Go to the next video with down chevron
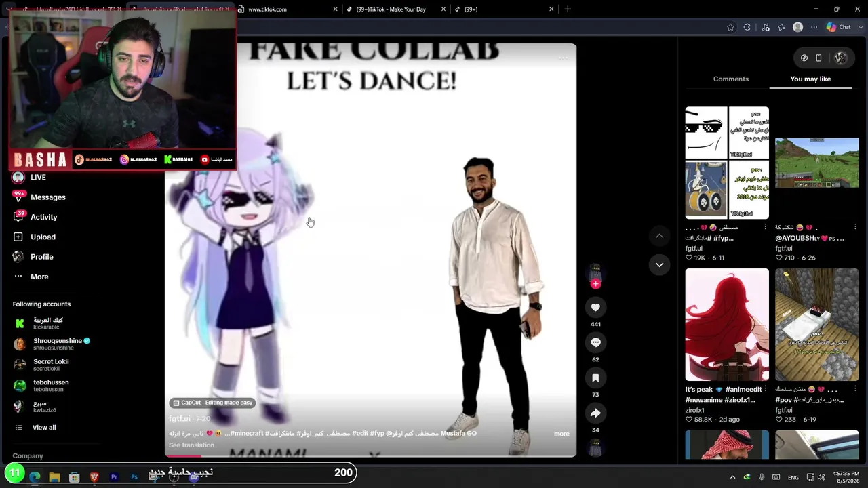Image resolution: width=868 pixels, height=488 pixels. pyautogui.click(x=659, y=264)
